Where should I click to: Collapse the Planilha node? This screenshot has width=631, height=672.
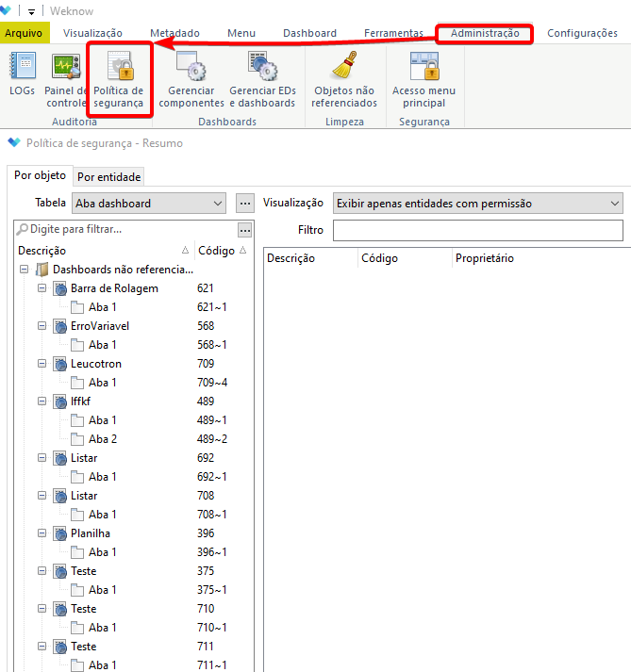pos(42,533)
